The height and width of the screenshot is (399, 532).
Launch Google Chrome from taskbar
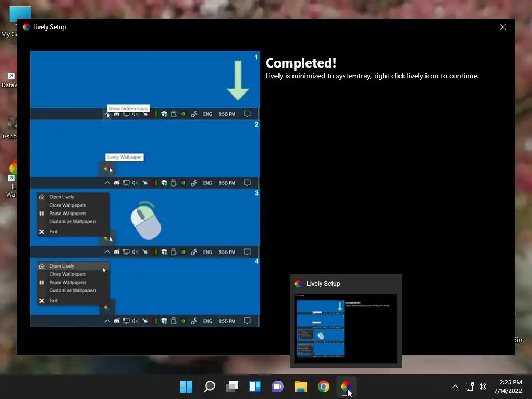pyautogui.click(x=323, y=387)
